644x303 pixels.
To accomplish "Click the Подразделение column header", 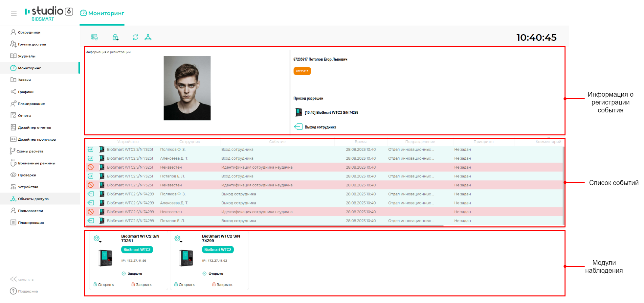I will (420, 142).
